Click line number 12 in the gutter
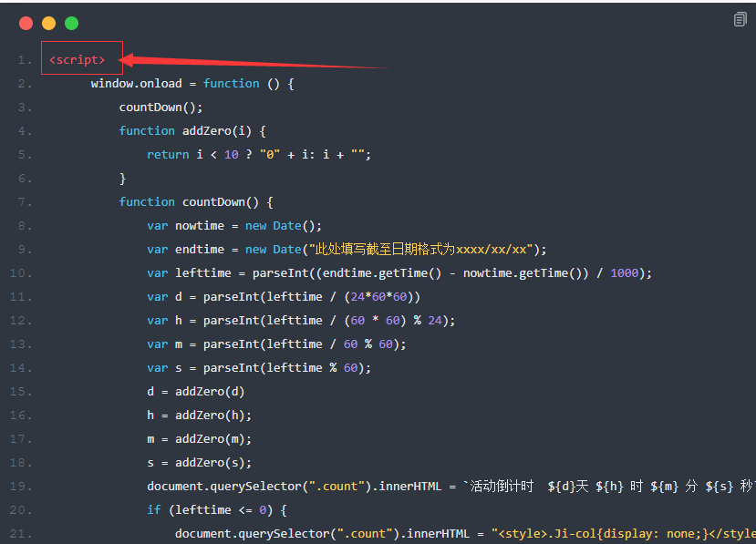 21,321
